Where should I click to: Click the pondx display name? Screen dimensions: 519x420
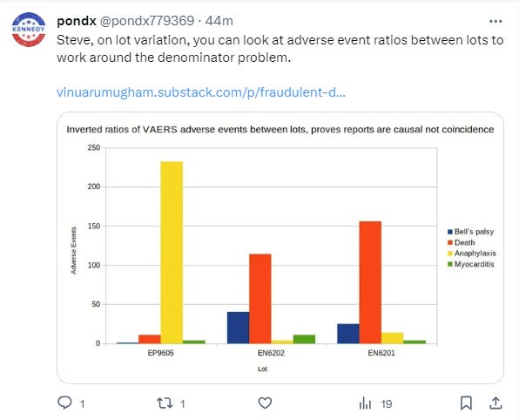(x=77, y=21)
